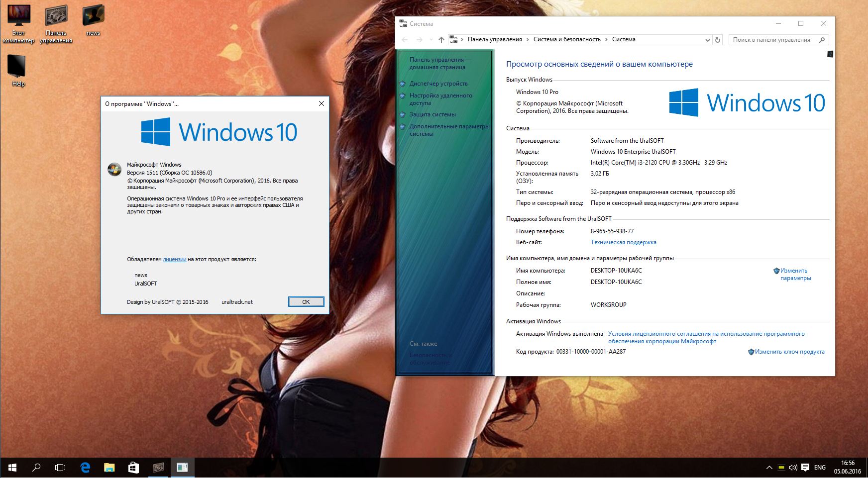868x478 pixels.
Task: Open the Action Center notifications icon
Action: pyautogui.click(x=805, y=468)
